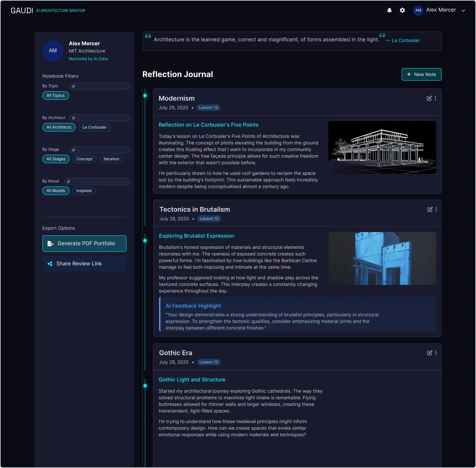Select the All Moods filter chip
This screenshot has height=468, width=476.
coord(56,191)
